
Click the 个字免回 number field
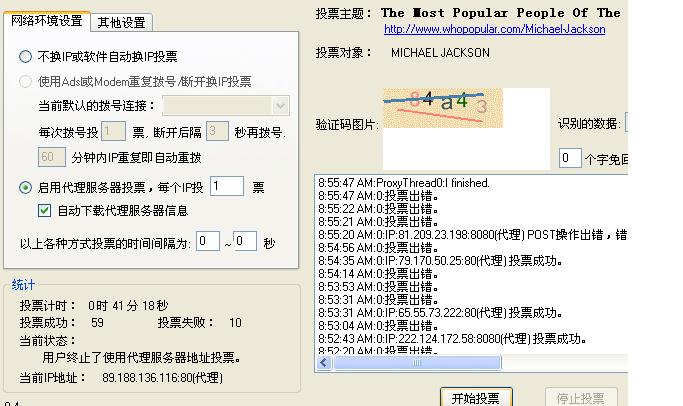(569, 158)
